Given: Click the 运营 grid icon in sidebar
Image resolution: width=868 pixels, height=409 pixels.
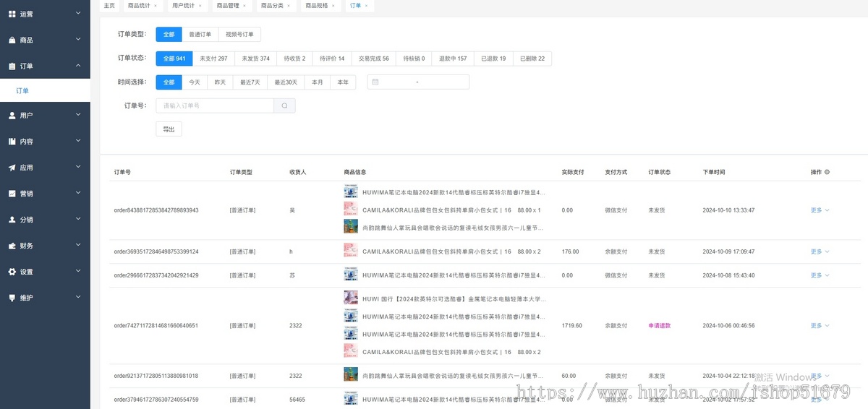Looking at the screenshot, I should (x=12, y=14).
